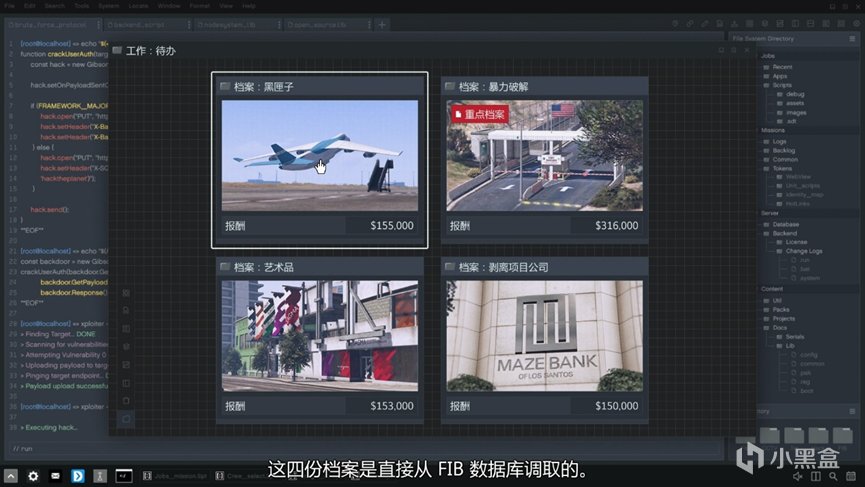
Task: Click the gear icon at top toolbar end
Action: 856,24
